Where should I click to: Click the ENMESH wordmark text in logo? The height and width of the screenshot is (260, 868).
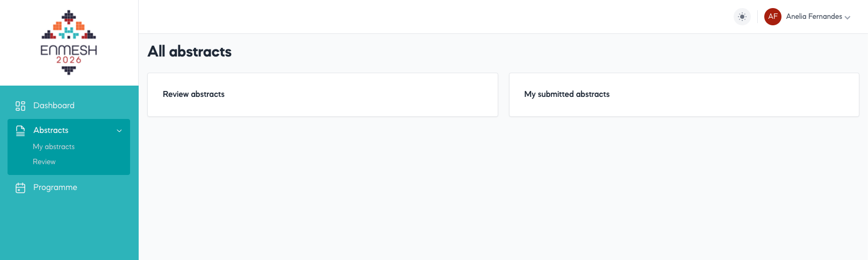pyautogui.click(x=69, y=50)
